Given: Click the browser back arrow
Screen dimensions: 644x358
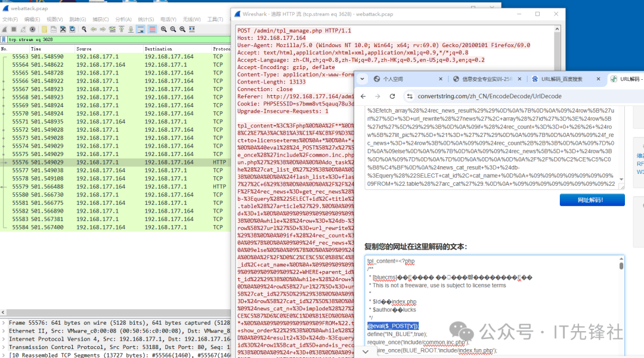Looking at the screenshot, I should coord(364,96).
